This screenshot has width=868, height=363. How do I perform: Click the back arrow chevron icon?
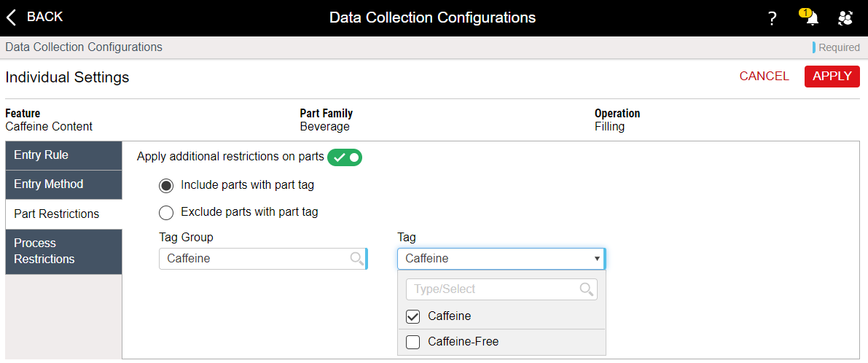(x=11, y=17)
